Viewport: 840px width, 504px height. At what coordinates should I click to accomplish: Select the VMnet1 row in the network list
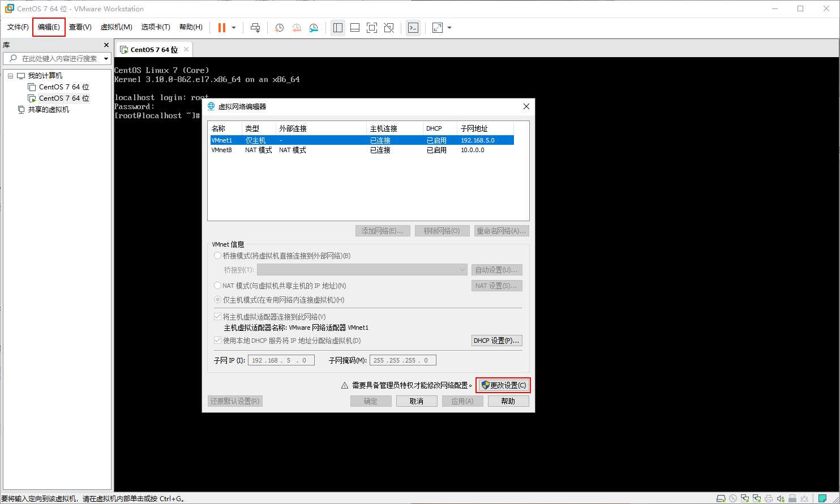point(362,140)
